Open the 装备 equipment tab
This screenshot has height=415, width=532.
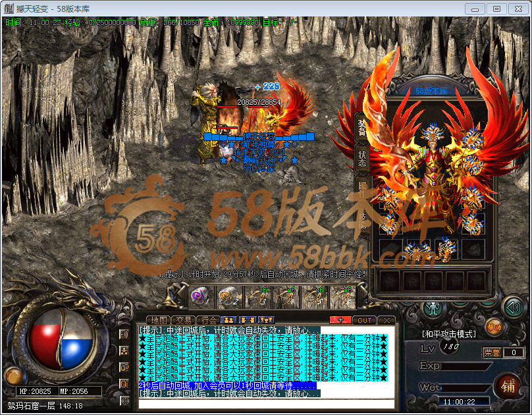pyautogui.click(x=362, y=127)
